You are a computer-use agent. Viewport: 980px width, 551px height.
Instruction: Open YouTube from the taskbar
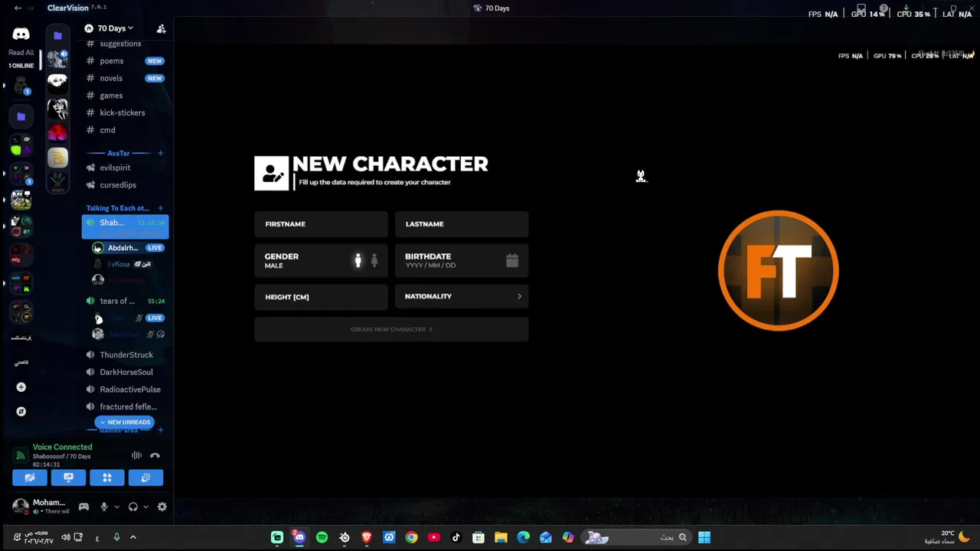point(434,537)
